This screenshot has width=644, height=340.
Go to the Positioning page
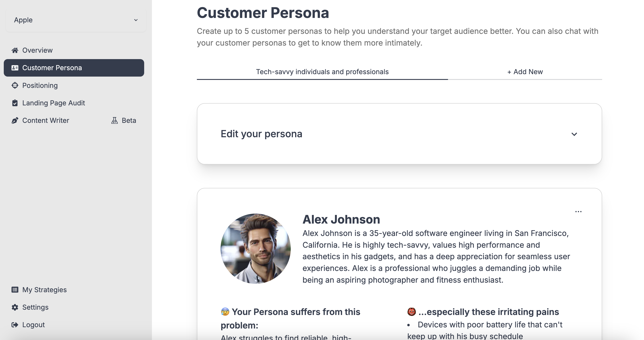point(40,85)
